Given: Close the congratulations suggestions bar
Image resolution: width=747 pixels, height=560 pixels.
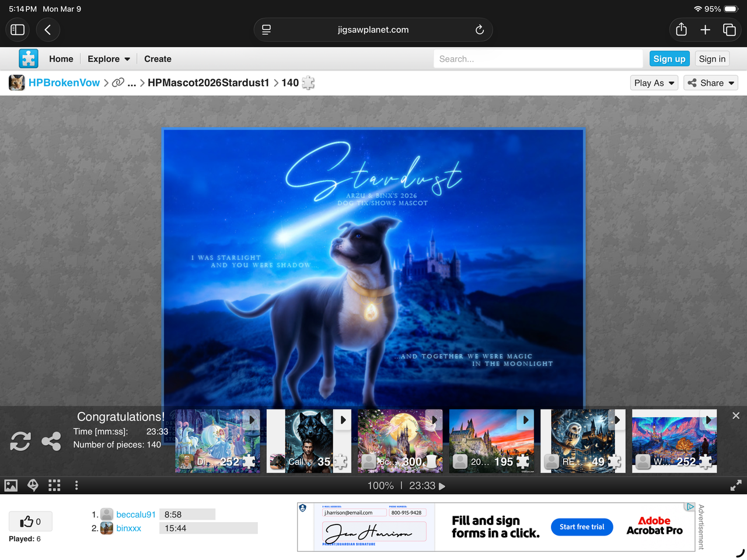Looking at the screenshot, I should [x=736, y=415].
